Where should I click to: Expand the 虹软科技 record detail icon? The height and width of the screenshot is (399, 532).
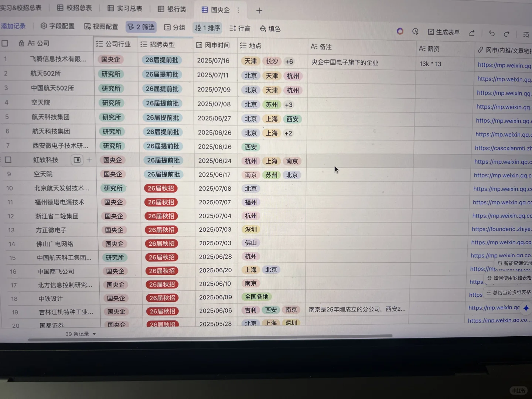77,160
